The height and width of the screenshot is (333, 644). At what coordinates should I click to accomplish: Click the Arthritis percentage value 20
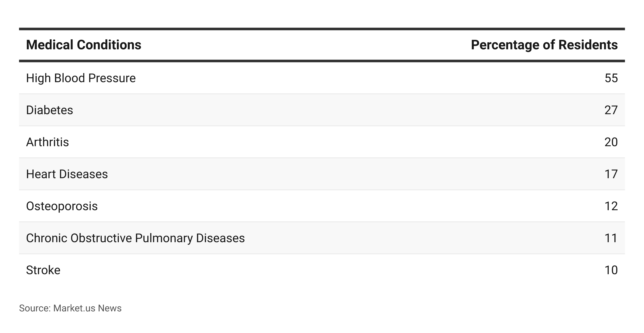tap(611, 142)
